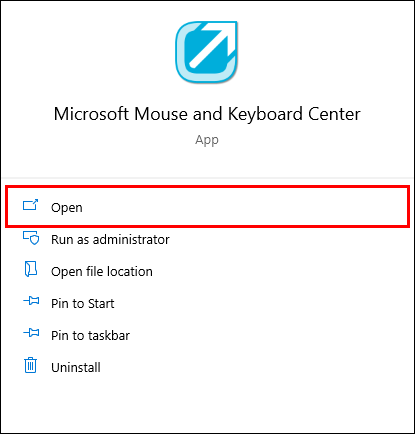
Task: Select the Open text entry
Action: click(x=67, y=208)
